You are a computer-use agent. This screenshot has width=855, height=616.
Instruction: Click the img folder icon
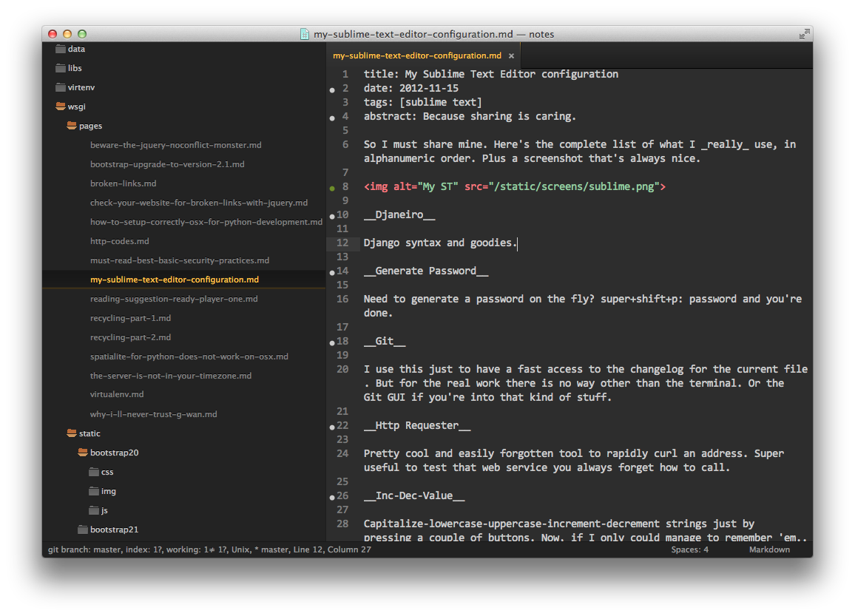(94, 491)
